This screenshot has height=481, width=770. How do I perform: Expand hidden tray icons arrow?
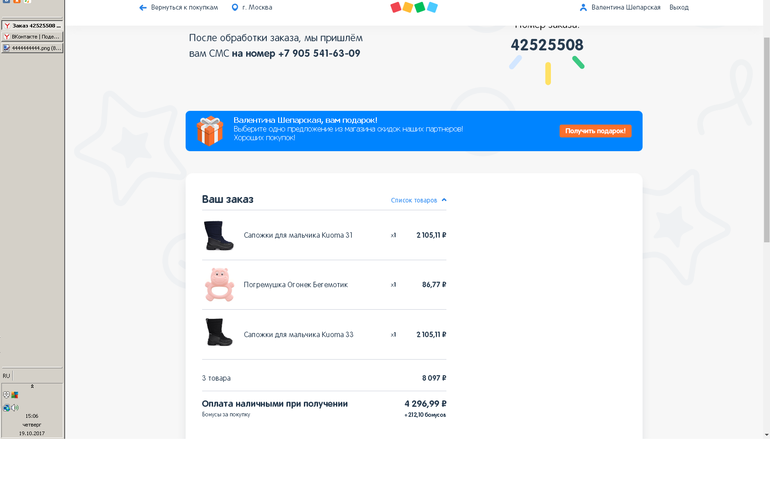[32, 385]
